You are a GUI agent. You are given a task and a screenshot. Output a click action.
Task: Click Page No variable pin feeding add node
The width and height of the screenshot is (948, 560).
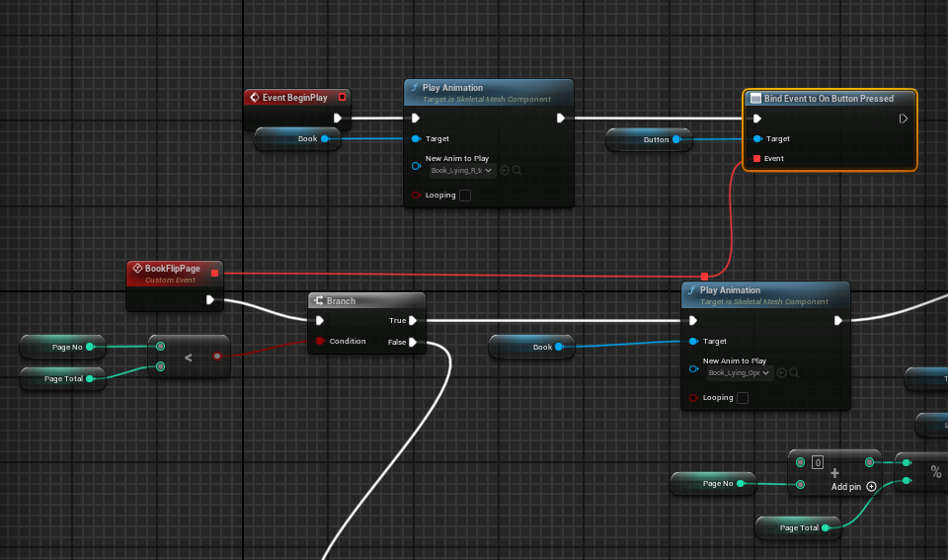click(x=741, y=484)
